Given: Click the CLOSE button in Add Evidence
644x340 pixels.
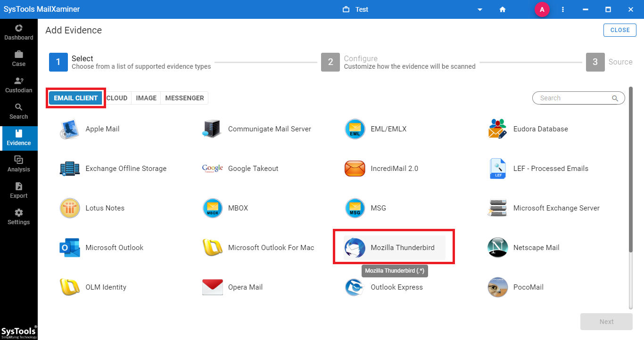Looking at the screenshot, I should [620, 30].
